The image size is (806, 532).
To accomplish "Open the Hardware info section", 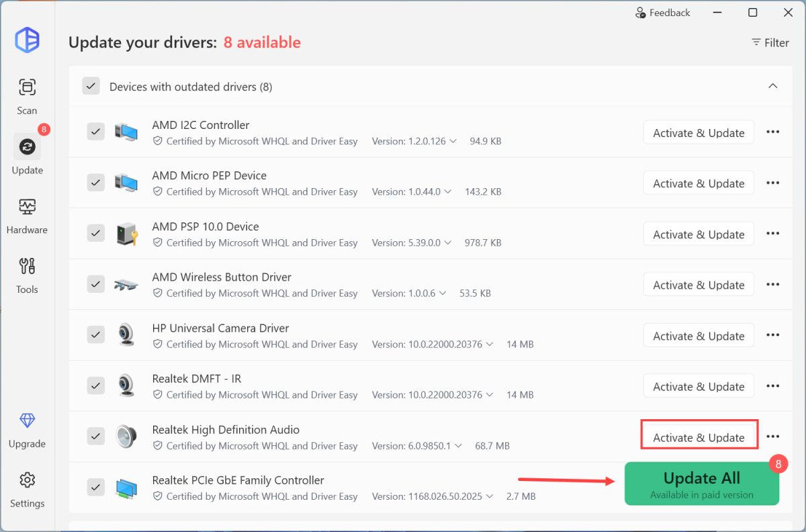I will pos(27,216).
